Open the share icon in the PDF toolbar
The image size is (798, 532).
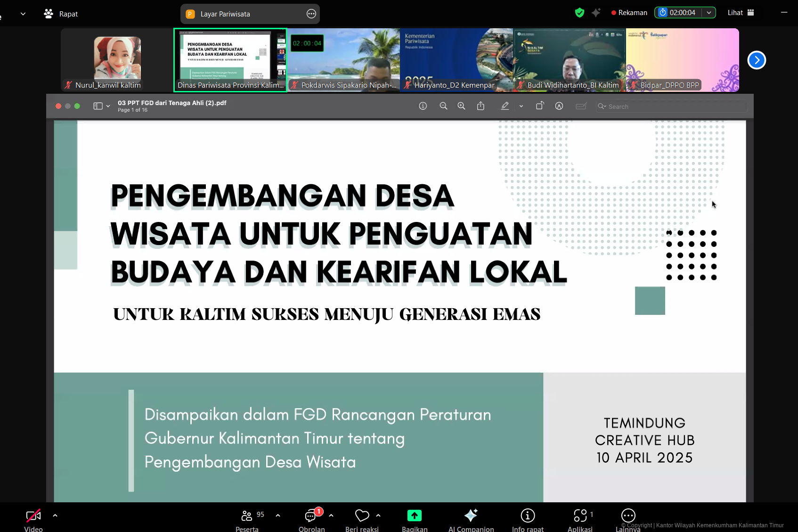pos(480,106)
